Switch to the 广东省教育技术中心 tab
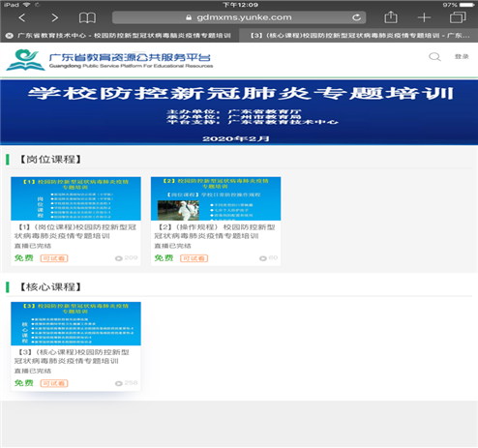 pyautogui.click(x=124, y=36)
